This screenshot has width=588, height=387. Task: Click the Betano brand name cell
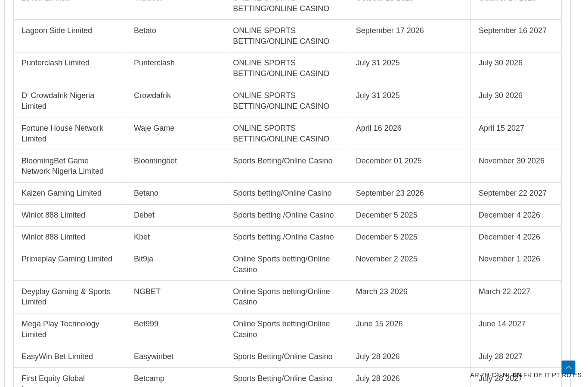pos(175,193)
